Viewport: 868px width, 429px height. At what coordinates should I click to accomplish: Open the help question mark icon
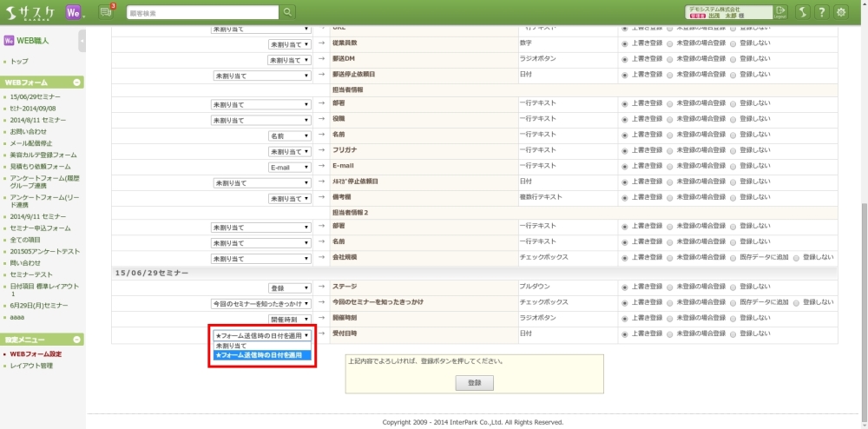(x=821, y=12)
